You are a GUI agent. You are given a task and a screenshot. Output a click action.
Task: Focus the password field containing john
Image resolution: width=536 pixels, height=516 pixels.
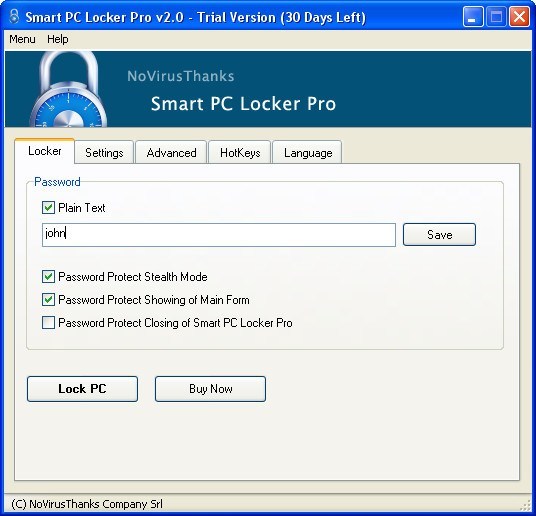click(x=219, y=235)
